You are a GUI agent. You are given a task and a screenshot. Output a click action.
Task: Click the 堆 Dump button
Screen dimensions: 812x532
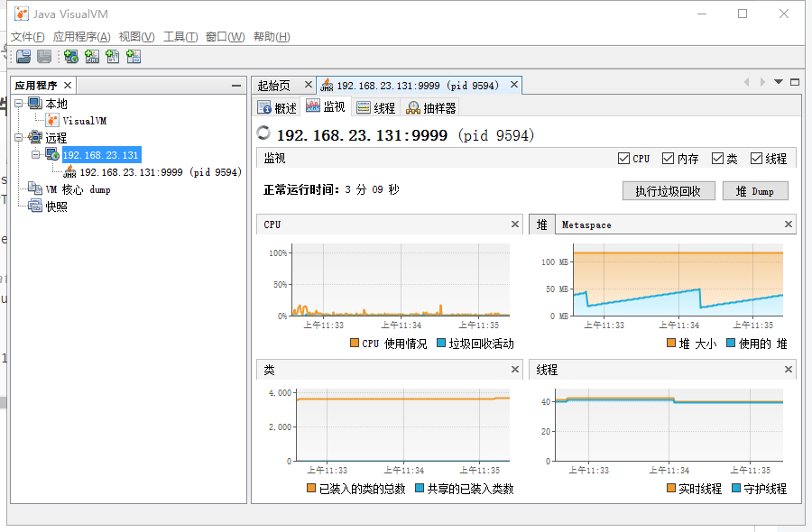[755, 191]
